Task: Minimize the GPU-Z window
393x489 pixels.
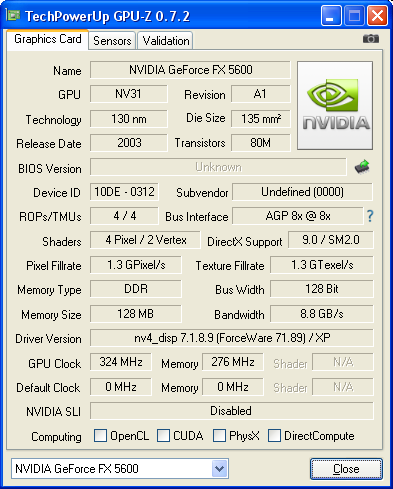Action: click(331, 16)
